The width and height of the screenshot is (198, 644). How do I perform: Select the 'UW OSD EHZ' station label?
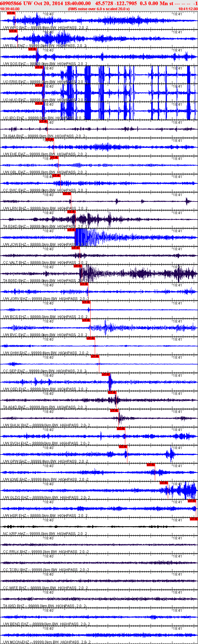[14, 389]
